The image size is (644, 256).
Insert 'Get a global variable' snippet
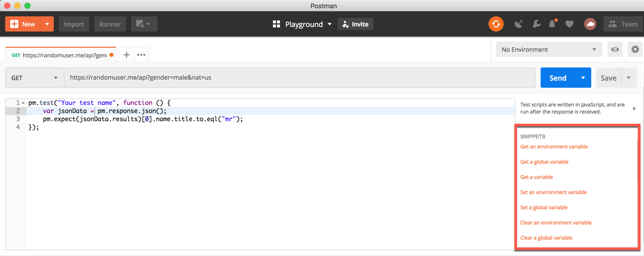544,162
